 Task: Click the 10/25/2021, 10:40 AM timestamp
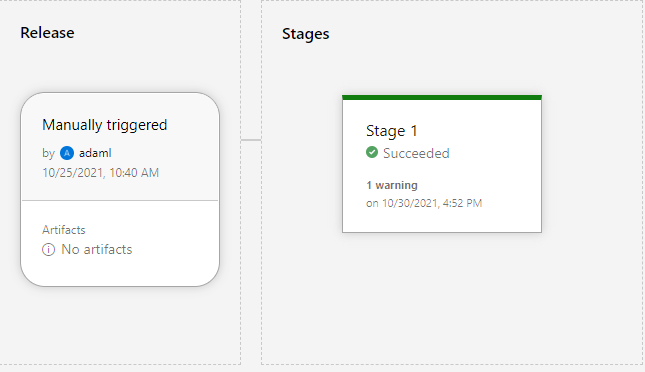point(100,172)
